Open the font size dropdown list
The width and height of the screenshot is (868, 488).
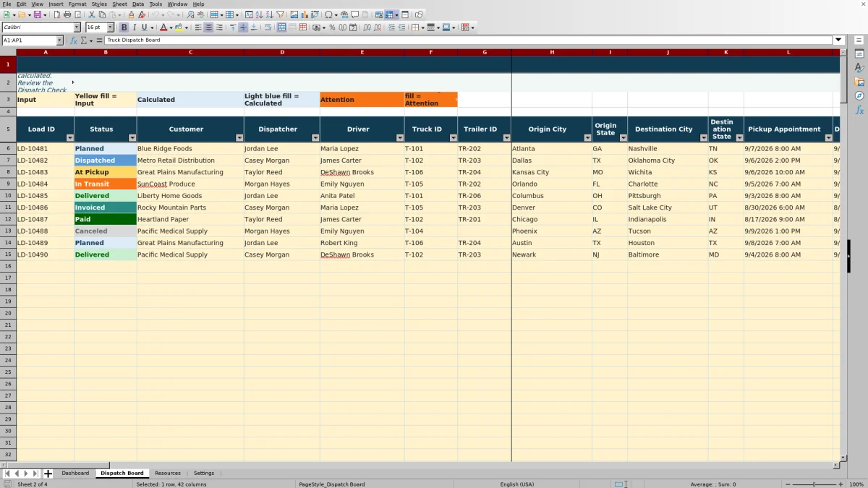[110, 27]
